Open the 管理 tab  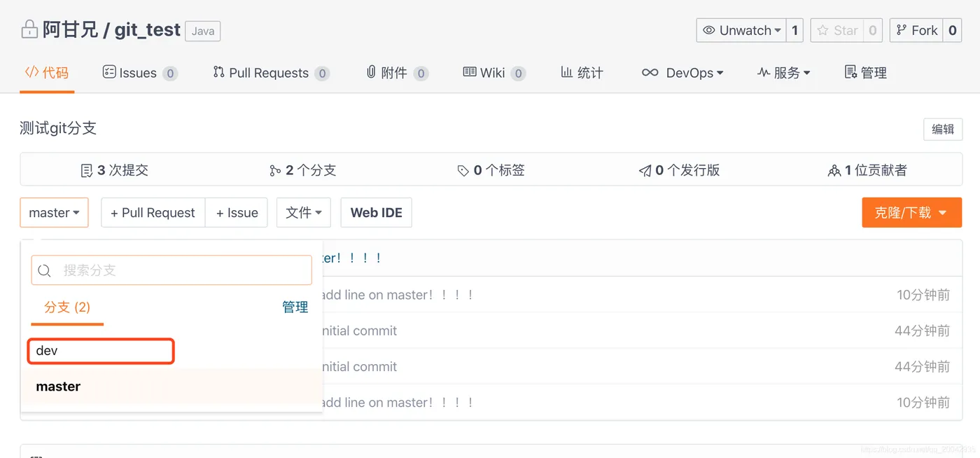[866, 72]
